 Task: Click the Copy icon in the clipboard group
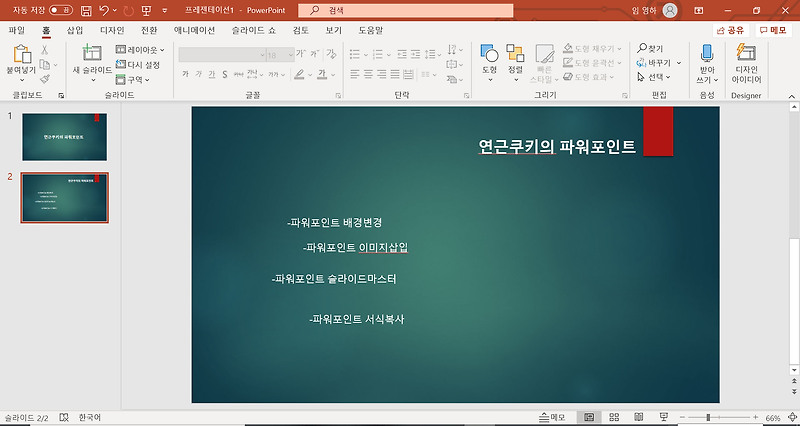(45, 65)
